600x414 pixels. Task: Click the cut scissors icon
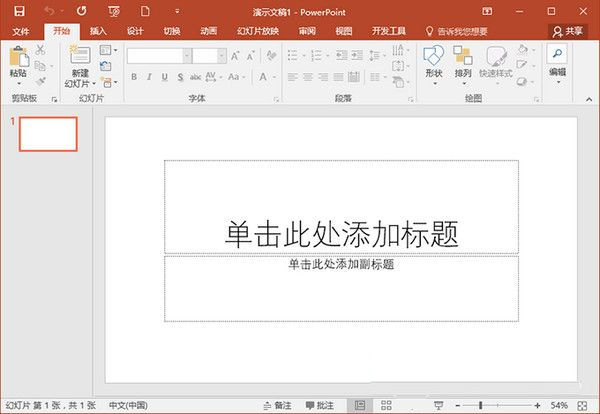pyautogui.click(x=40, y=50)
